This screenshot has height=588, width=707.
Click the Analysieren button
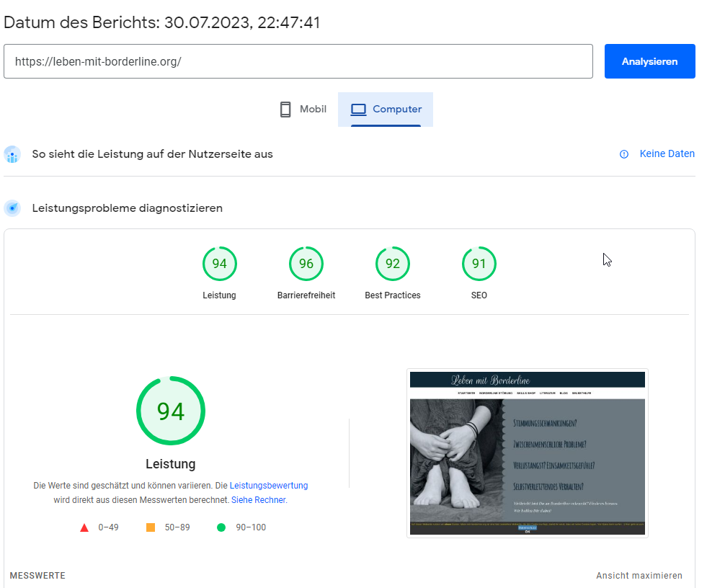tap(649, 61)
